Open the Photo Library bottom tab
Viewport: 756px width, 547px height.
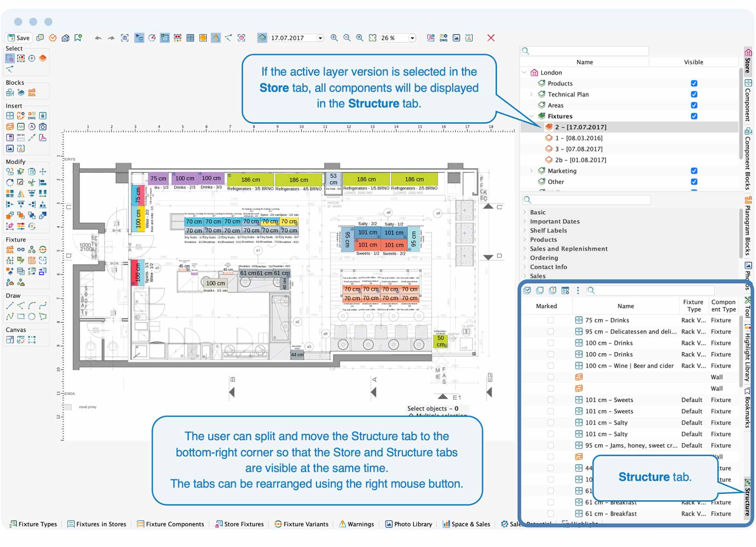(x=409, y=524)
